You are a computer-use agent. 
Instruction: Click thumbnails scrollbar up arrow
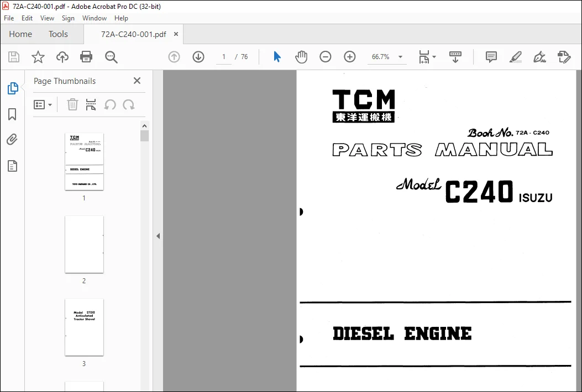[144, 126]
